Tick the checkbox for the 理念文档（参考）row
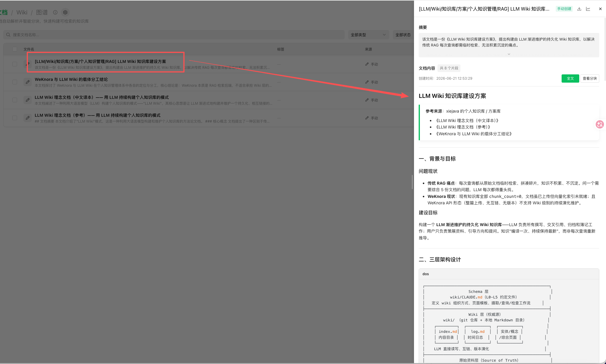Screen dimensions: 606x364 pos(15,118)
